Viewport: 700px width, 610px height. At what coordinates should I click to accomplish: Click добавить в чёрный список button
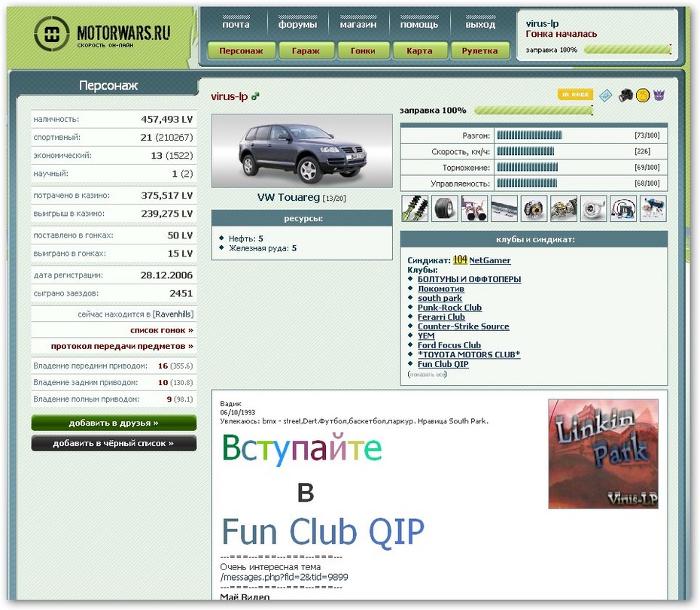[x=114, y=443]
